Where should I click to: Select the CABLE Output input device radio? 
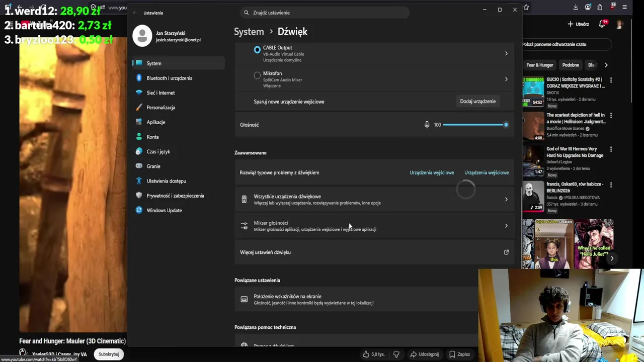pos(257,50)
